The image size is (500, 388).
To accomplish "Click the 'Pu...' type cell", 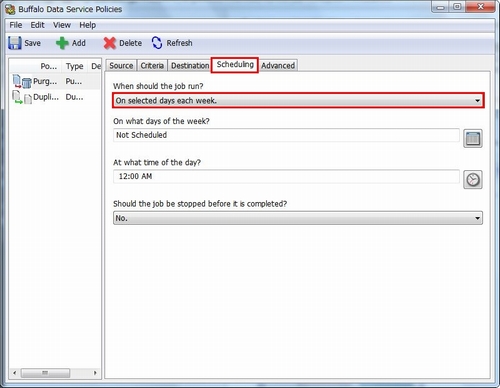I will point(74,81).
